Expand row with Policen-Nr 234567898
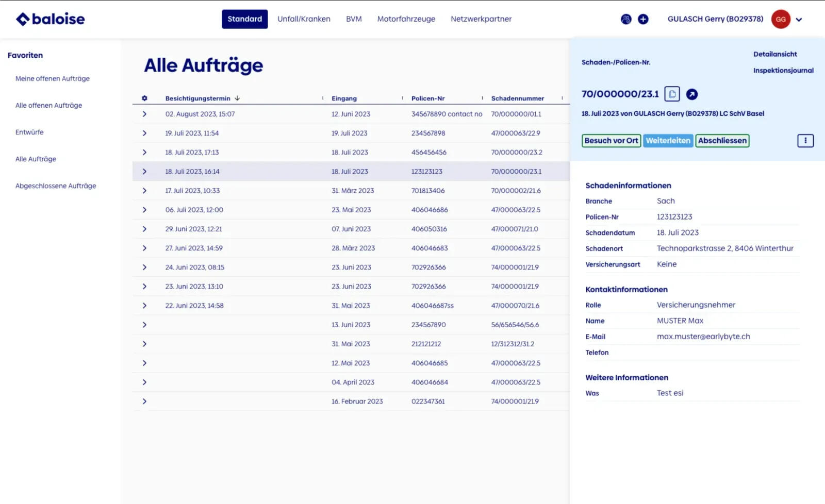This screenshot has height=504, width=825. [144, 133]
